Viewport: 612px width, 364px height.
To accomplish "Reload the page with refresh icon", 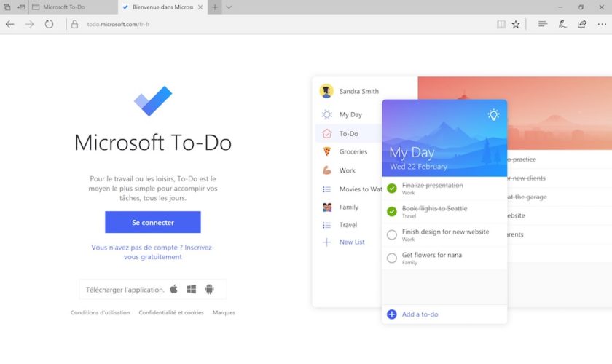I will (49, 24).
